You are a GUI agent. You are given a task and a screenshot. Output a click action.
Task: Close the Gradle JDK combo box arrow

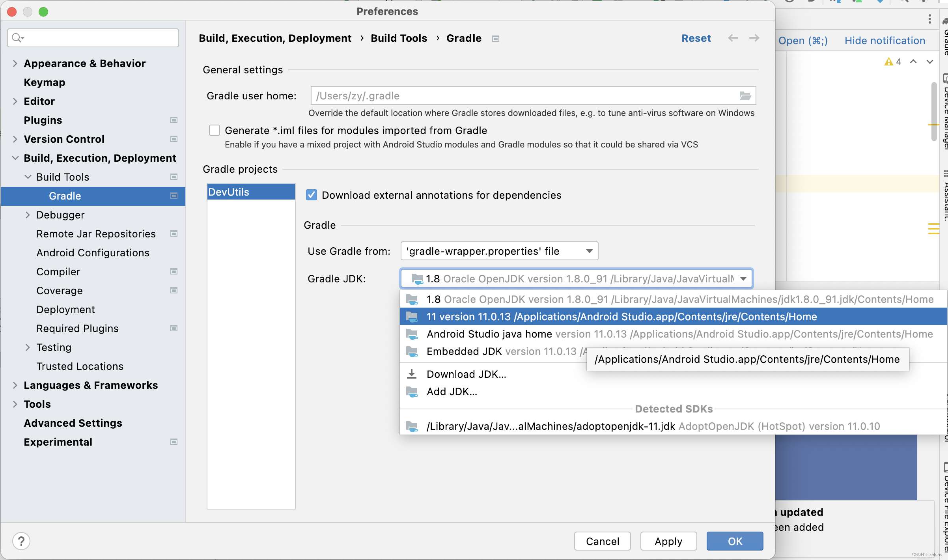[x=743, y=278]
